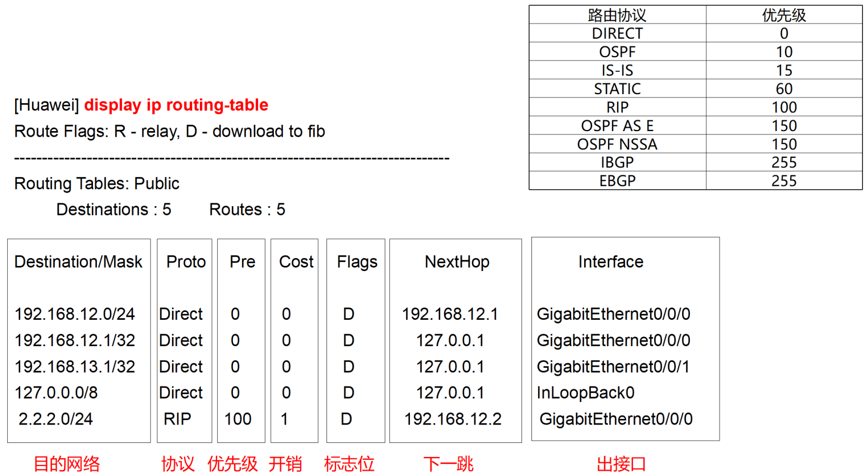Screen dimensions: 868x476
Task: Click the red '标志位' label
Action: tap(349, 464)
